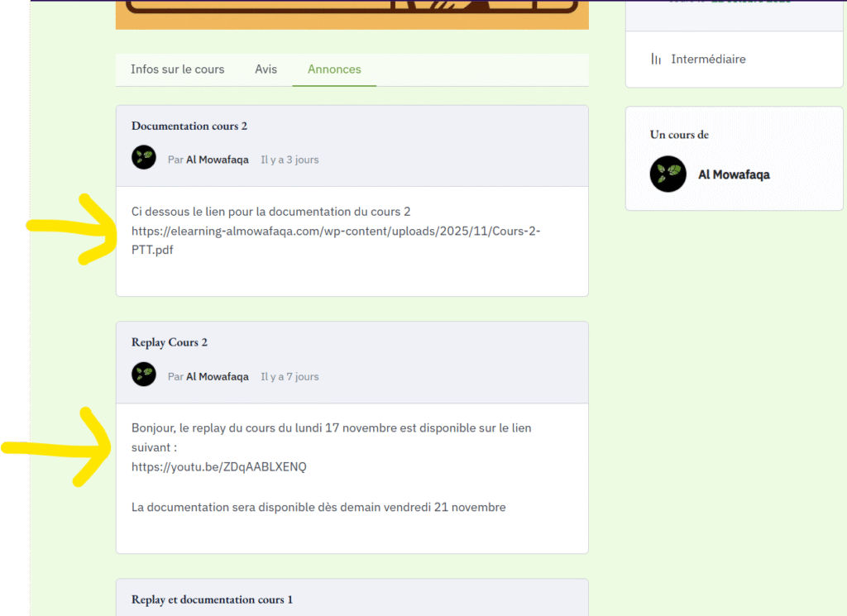Click the Il y a 3 jours timestamp

pos(290,160)
